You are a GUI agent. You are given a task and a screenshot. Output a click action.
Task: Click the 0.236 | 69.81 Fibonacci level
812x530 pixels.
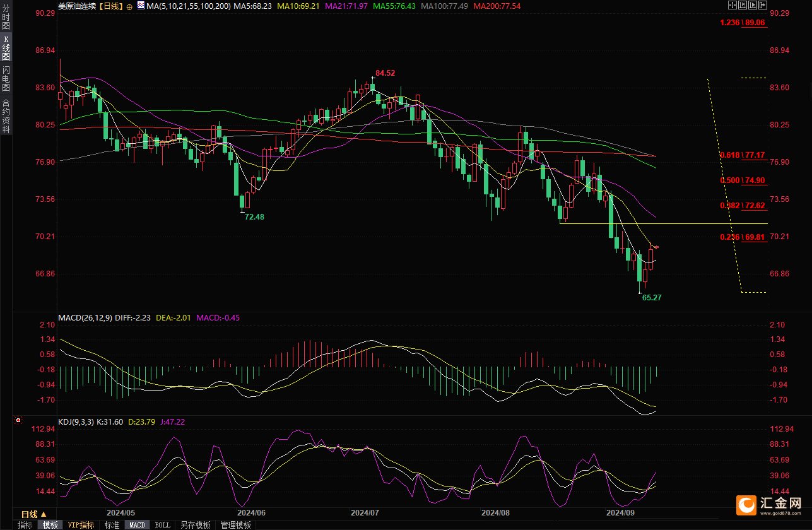click(743, 237)
